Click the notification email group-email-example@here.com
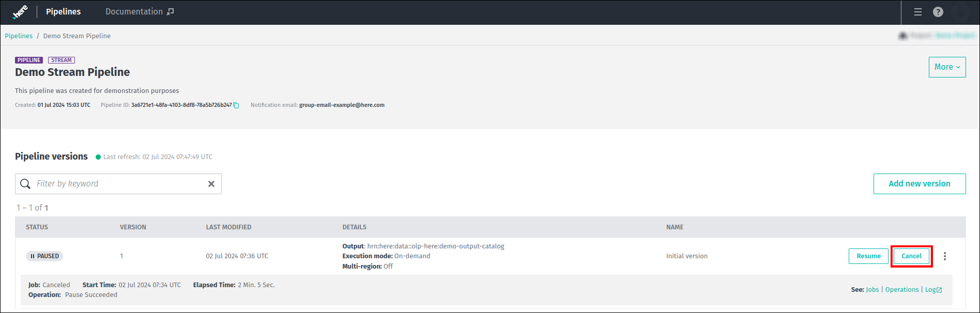This screenshot has width=980, height=313. coord(342,105)
